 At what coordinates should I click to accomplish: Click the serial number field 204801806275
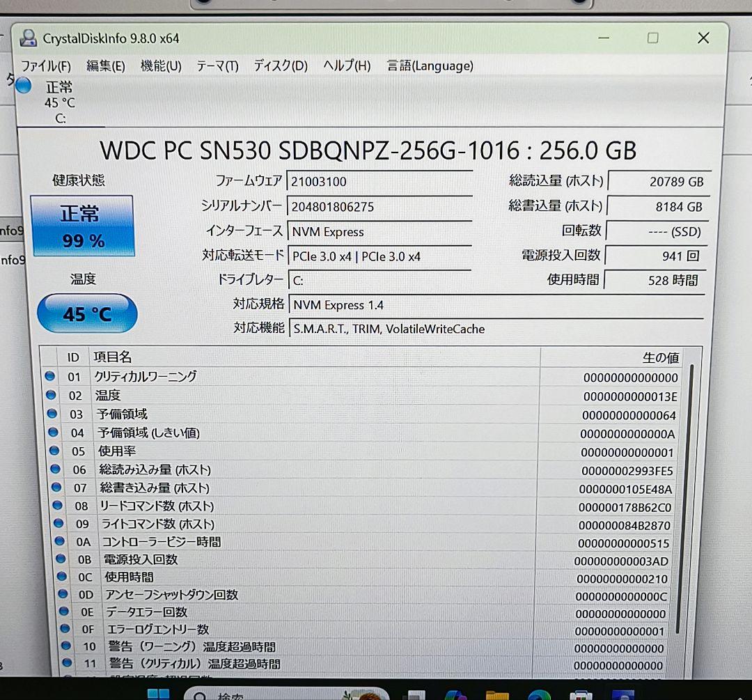379,206
